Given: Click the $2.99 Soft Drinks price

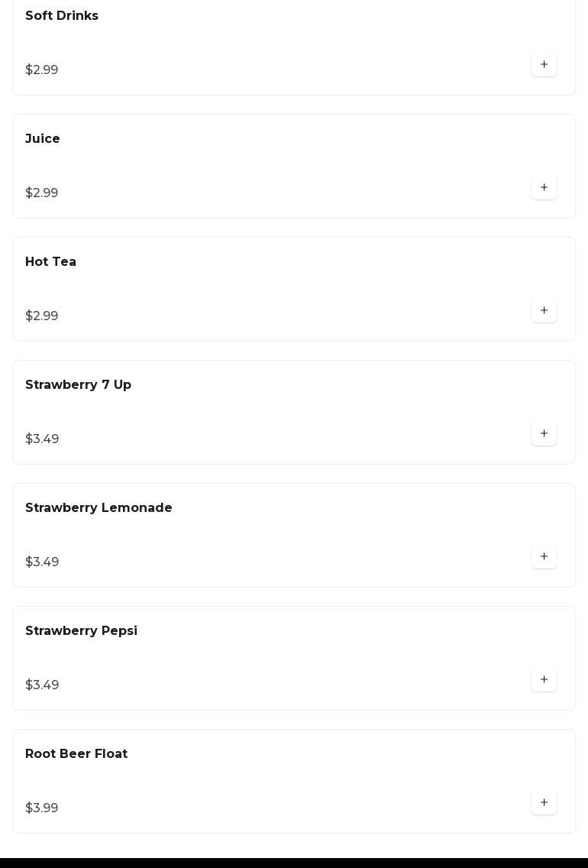Looking at the screenshot, I should [x=42, y=70].
